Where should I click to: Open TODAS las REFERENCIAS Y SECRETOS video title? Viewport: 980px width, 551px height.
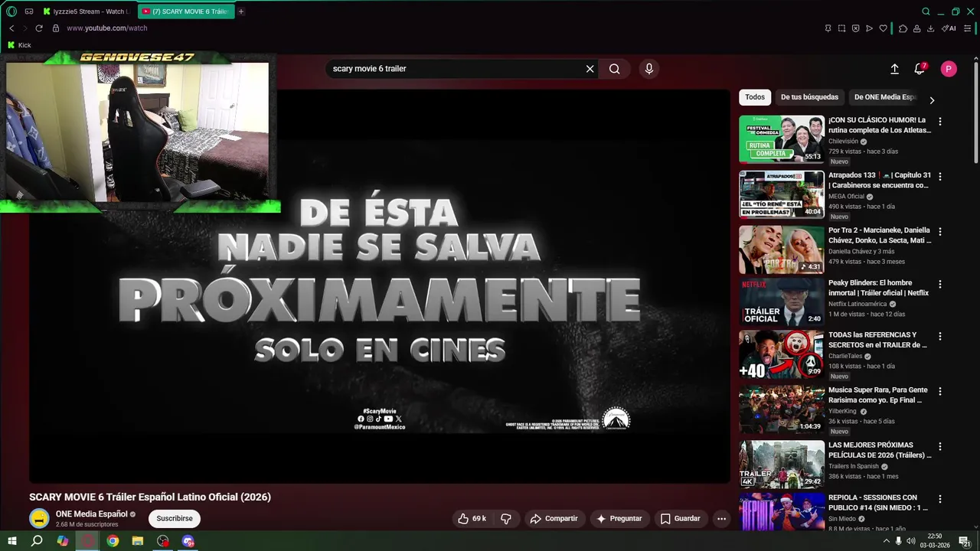pyautogui.click(x=879, y=340)
